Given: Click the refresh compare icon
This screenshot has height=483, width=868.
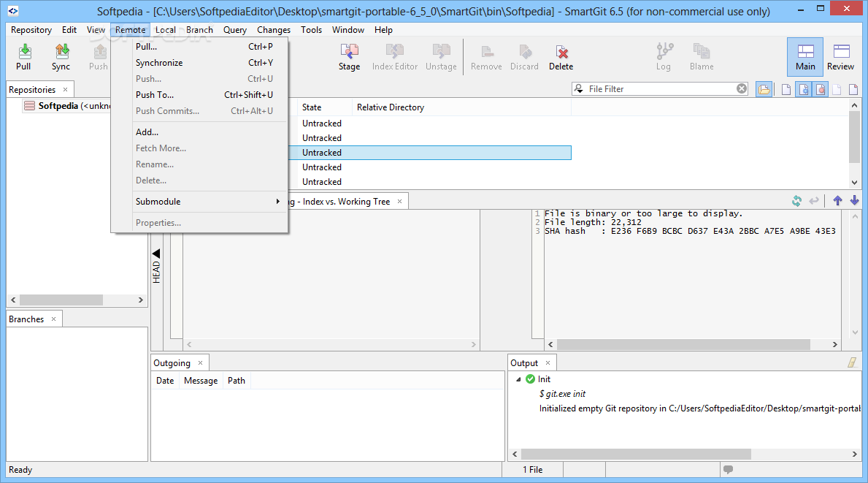Looking at the screenshot, I should (x=796, y=201).
